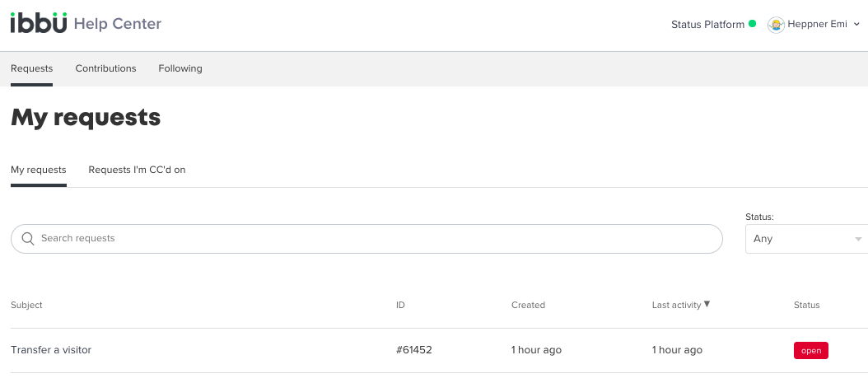Select the My requests sub-tab

point(38,170)
